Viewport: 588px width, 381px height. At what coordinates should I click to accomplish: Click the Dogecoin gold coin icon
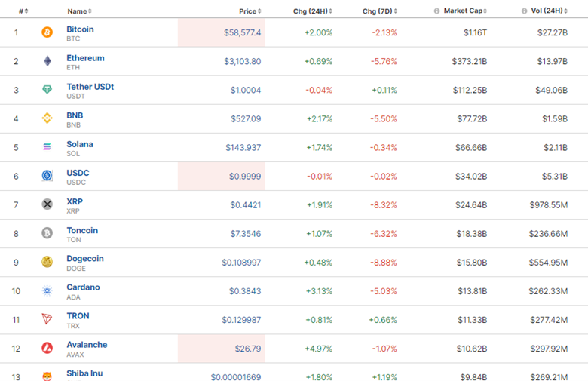(x=47, y=262)
